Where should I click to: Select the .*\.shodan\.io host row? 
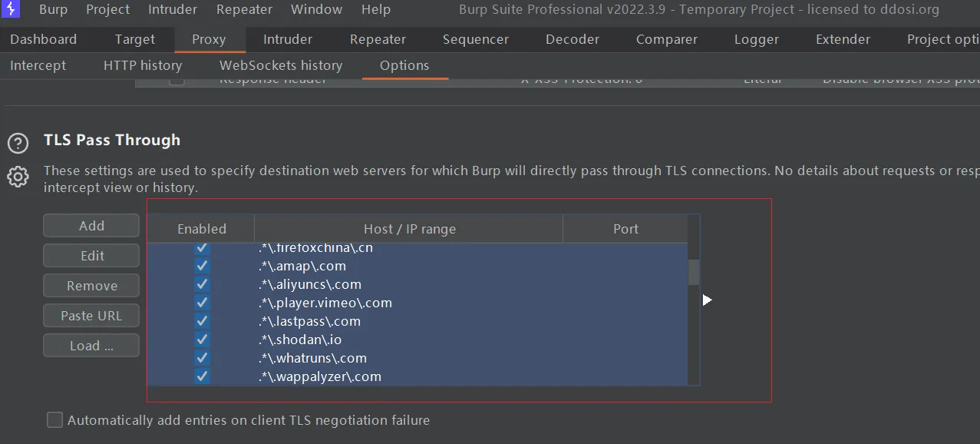[x=417, y=340]
